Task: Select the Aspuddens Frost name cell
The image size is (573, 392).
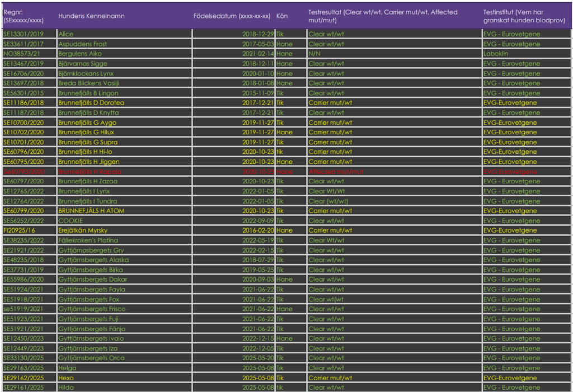Action: coord(124,44)
